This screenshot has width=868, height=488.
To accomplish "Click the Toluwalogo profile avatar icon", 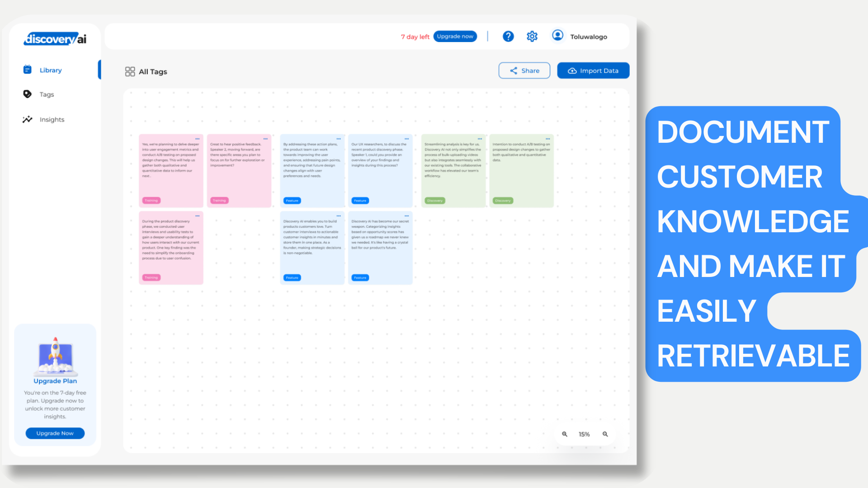I will pyautogui.click(x=557, y=35).
